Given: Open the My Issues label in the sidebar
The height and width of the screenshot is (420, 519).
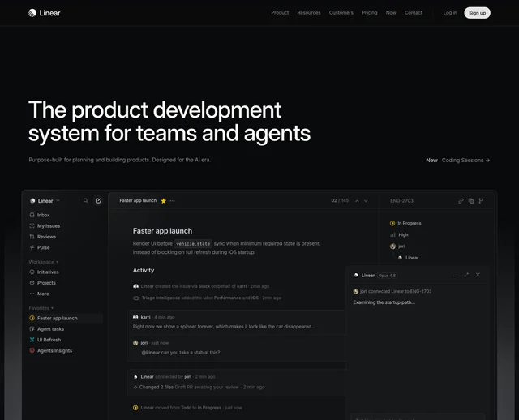Looking at the screenshot, I should click(49, 226).
